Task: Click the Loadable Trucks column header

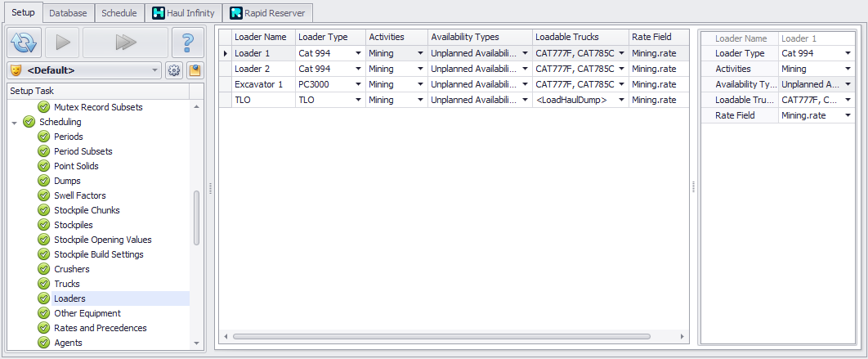Action: click(580, 37)
